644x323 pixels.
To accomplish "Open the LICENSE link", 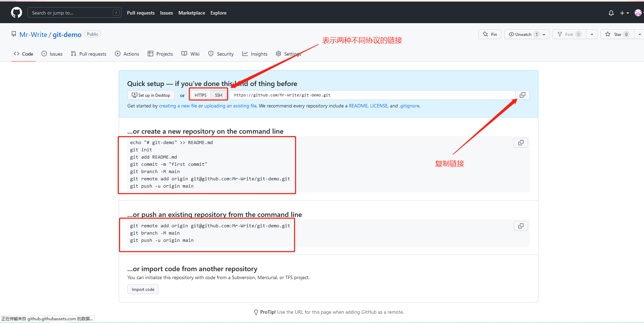I will [379, 106].
